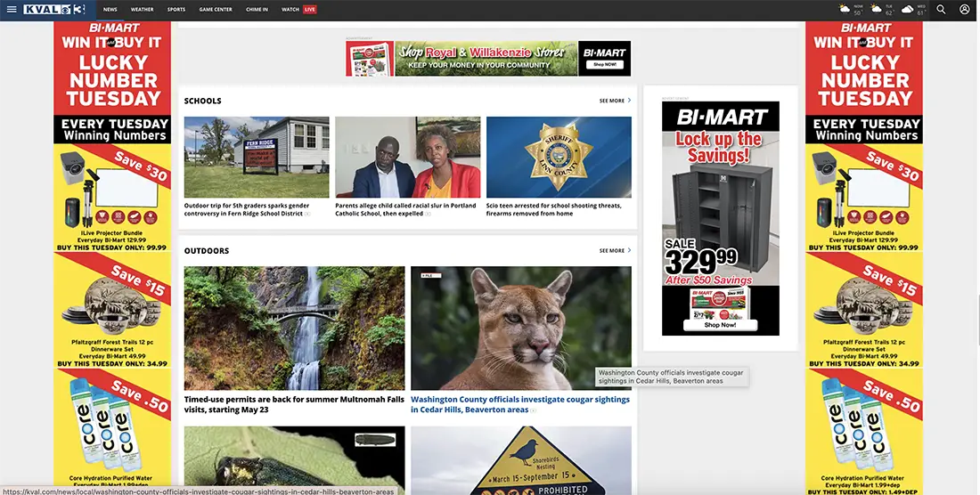
Task: Click the Schools See More chevron arrow
Action: tap(629, 101)
